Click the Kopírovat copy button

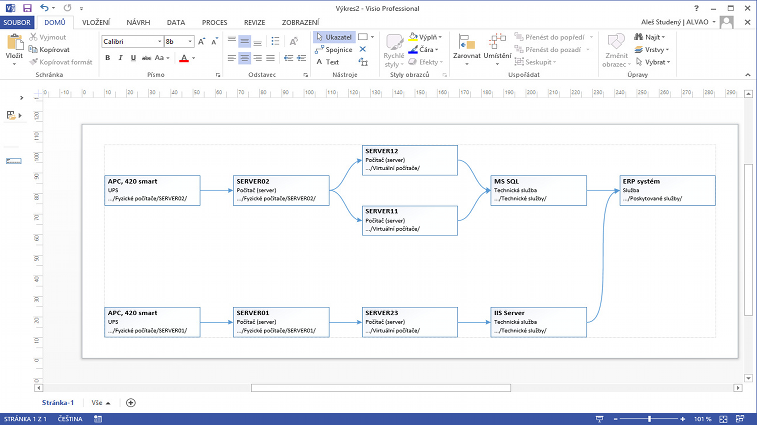pos(53,49)
